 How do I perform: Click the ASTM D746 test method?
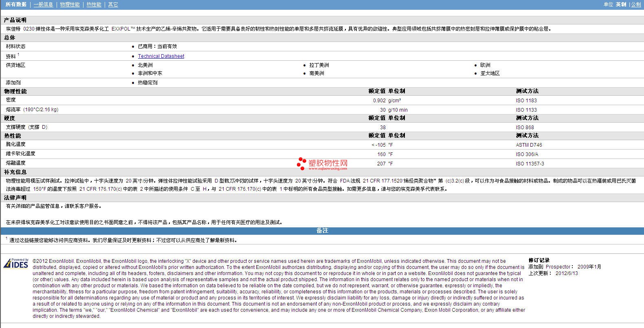[x=529, y=145]
